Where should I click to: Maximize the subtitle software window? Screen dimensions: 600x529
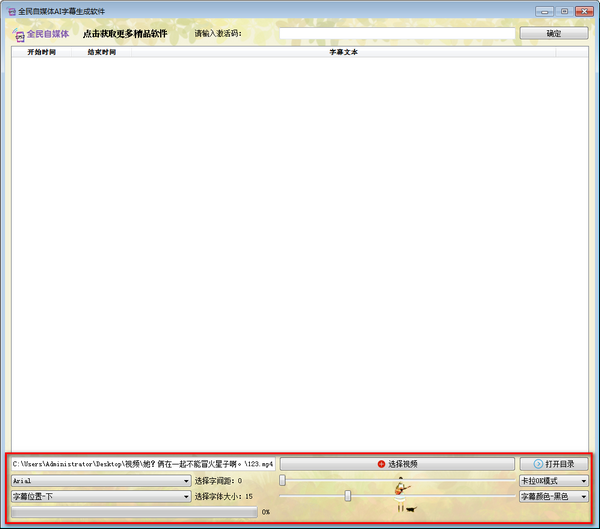[x=563, y=10]
